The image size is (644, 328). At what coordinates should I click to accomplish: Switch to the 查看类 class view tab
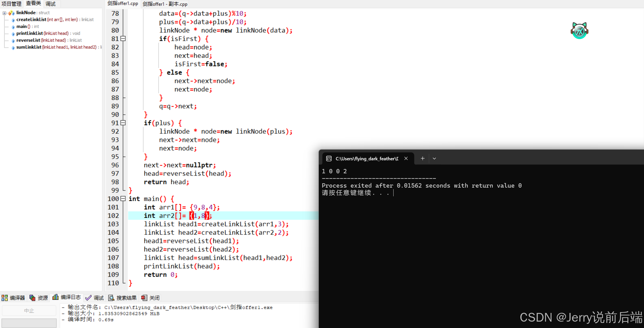tap(33, 4)
